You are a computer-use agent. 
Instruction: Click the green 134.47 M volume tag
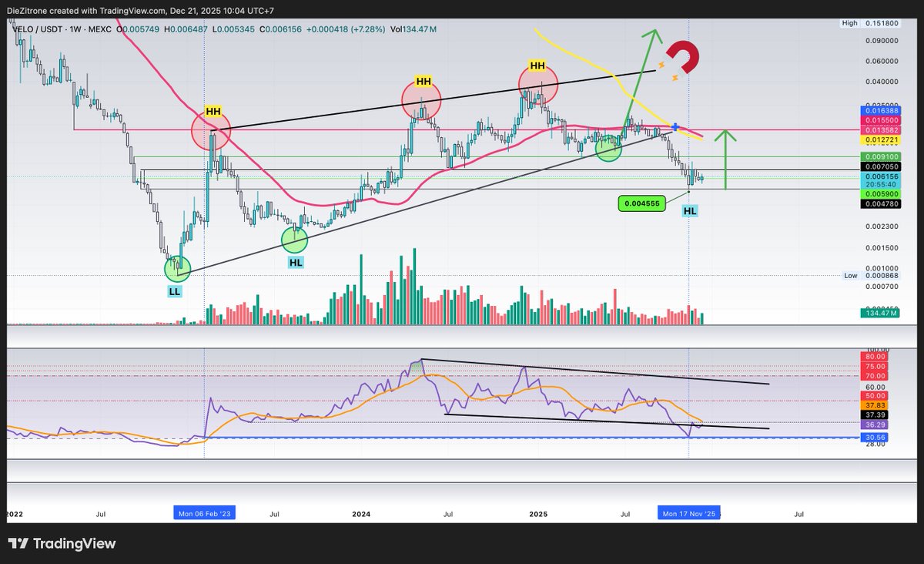tap(881, 313)
